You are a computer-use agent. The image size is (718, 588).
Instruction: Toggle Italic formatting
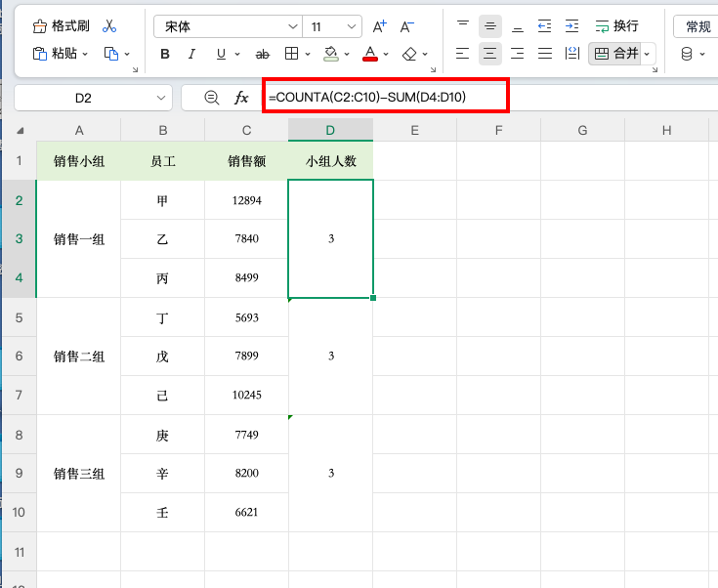pos(191,54)
